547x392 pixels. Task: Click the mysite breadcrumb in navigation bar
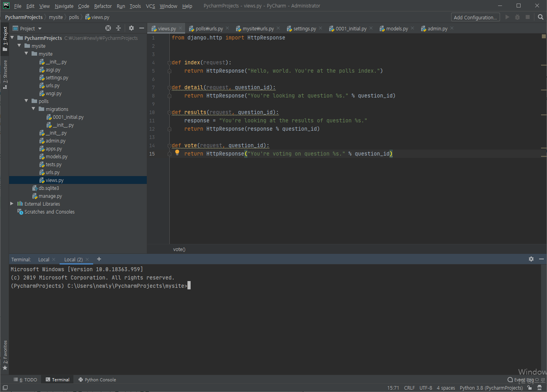click(56, 17)
